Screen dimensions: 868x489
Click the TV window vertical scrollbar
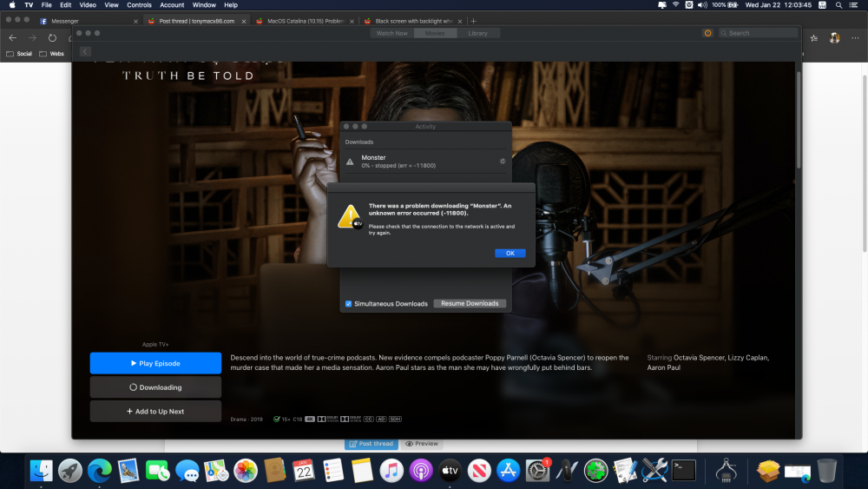(x=799, y=119)
